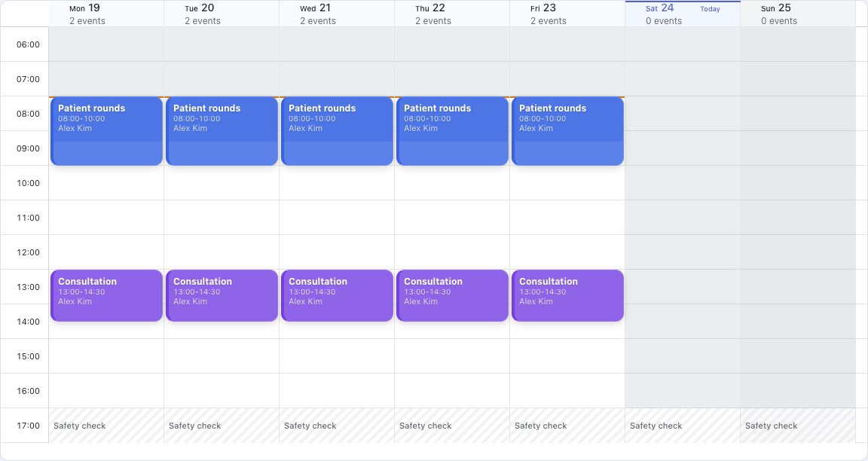Click Monday's Safety check block
868x461 pixels.
pyautogui.click(x=106, y=426)
